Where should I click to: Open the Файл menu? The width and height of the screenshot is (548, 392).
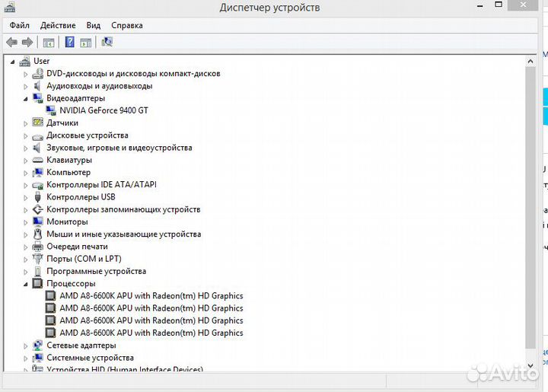20,25
